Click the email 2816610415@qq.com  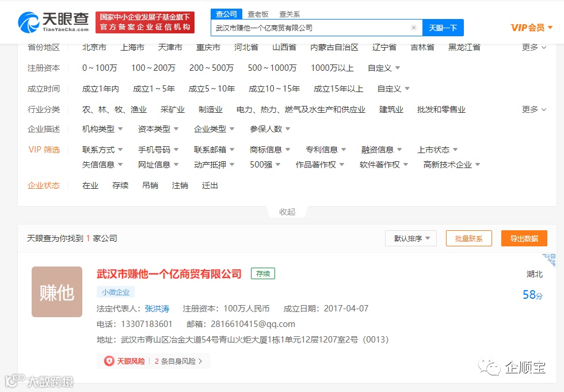coord(253,324)
